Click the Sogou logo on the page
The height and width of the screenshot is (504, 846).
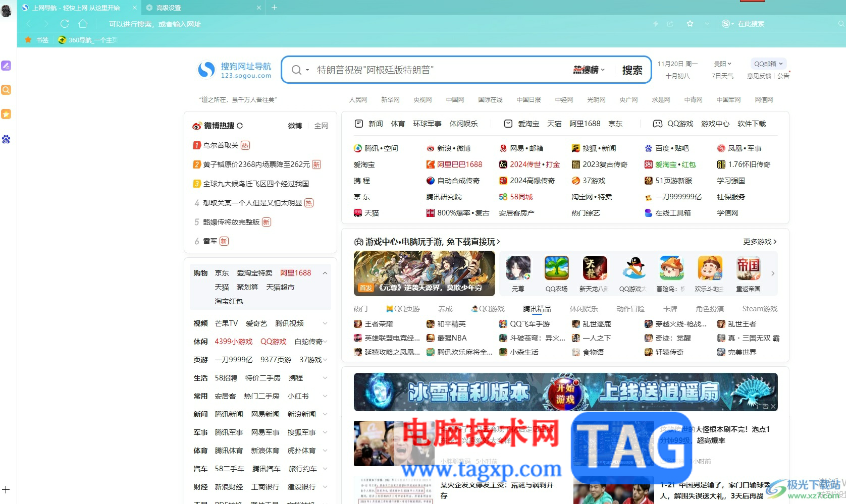coord(235,70)
